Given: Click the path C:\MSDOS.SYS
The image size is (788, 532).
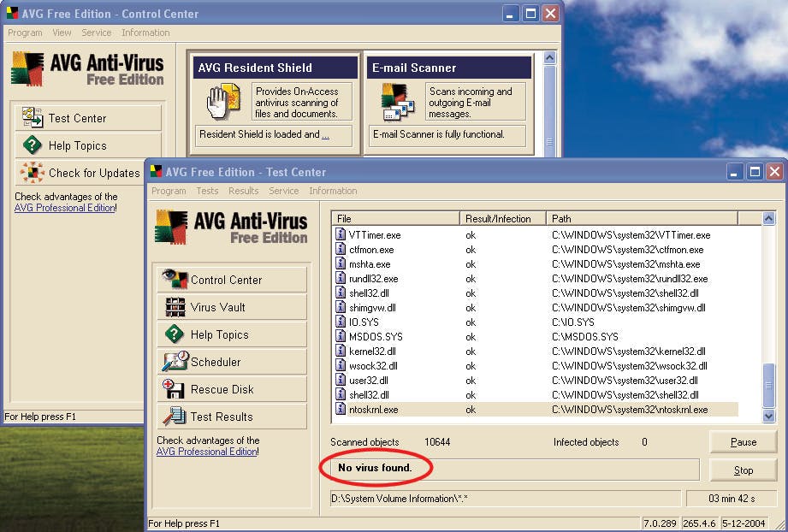Looking at the screenshot, I should point(585,337).
